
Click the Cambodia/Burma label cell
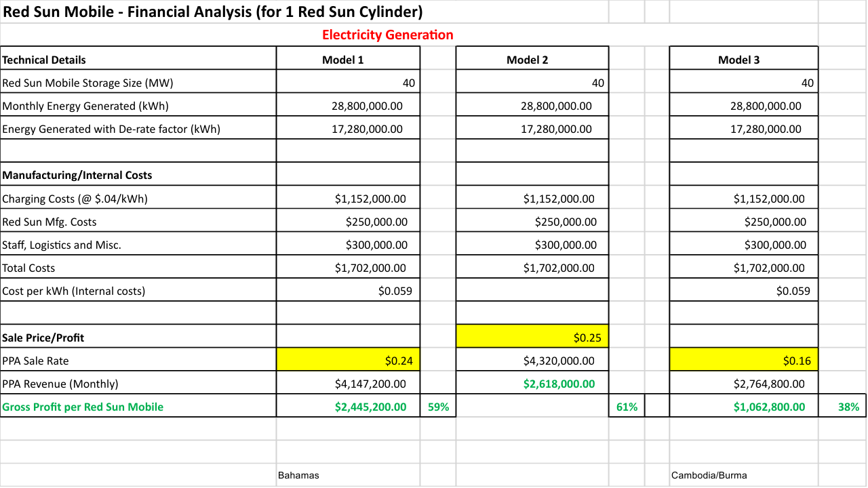(744, 475)
